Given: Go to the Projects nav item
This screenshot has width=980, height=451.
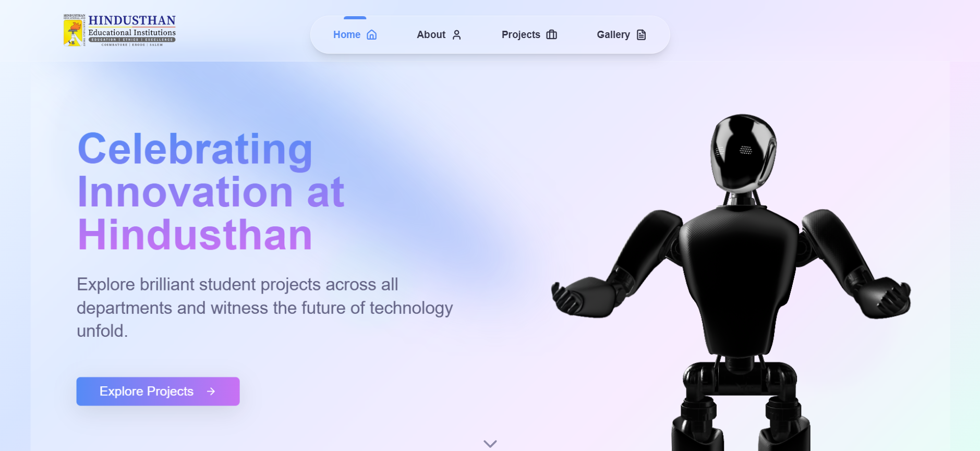Looking at the screenshot, I should coord(529,35).
